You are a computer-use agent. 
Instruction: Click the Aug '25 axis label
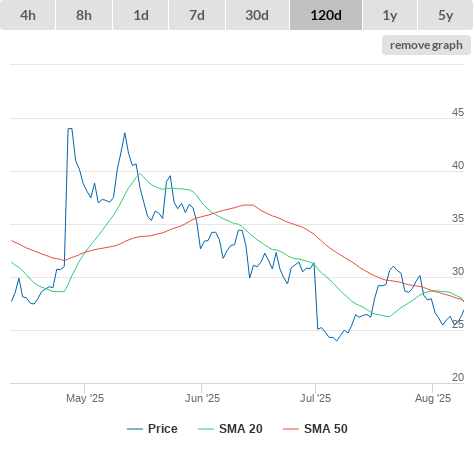pyautogui.click(x=433, y=398)
